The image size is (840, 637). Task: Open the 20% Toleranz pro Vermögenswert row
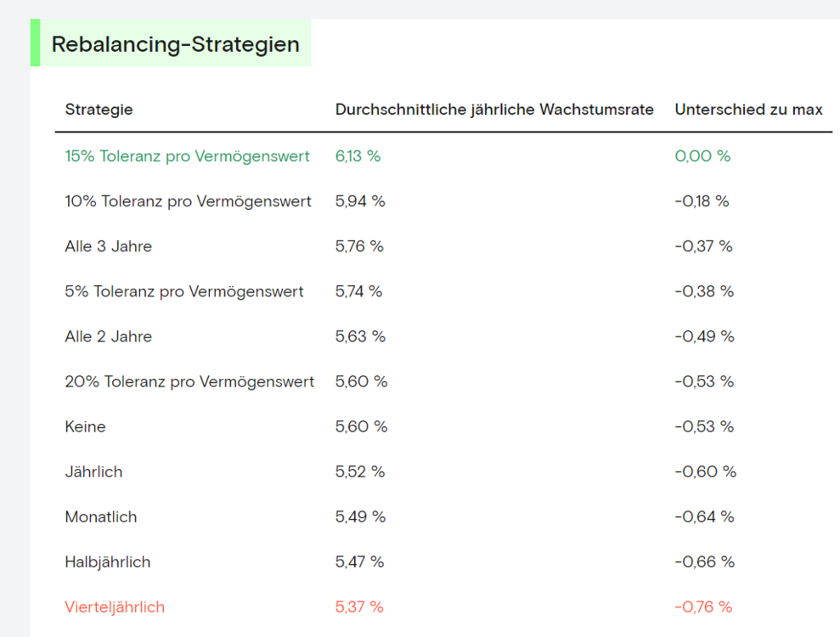[x=189, y=381]
